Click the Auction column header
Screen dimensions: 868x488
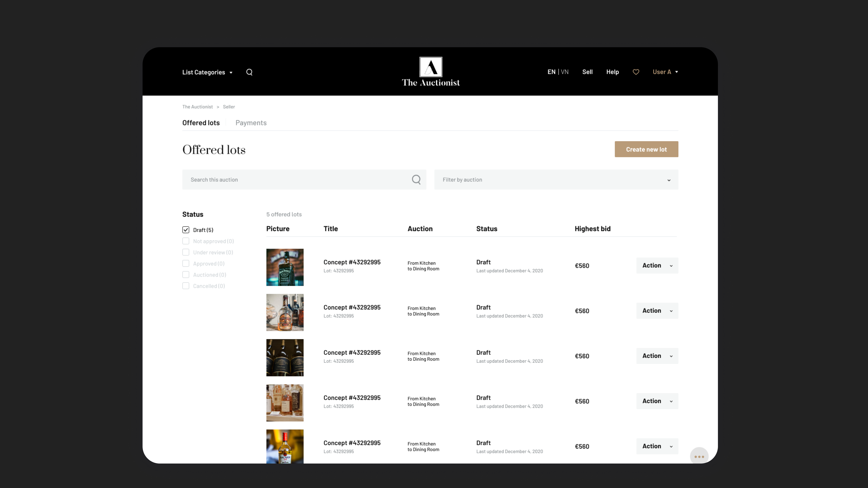coord(420,229)
